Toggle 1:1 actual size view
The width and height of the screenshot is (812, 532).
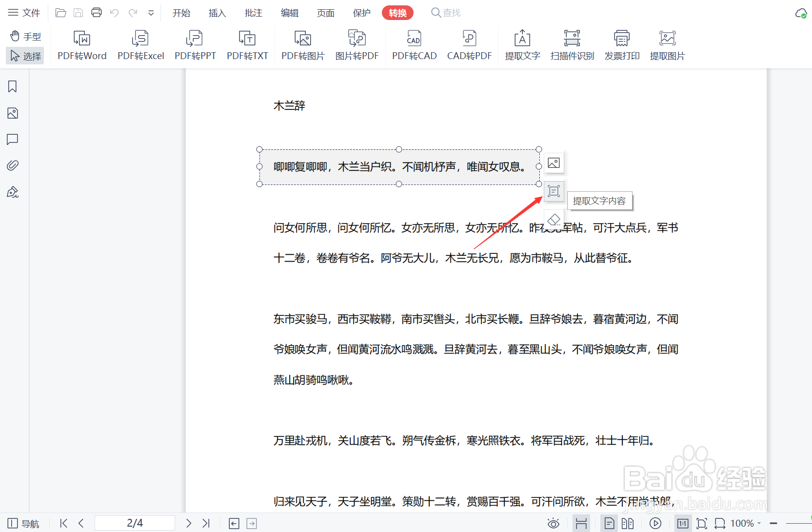click(x=683, y=523)
